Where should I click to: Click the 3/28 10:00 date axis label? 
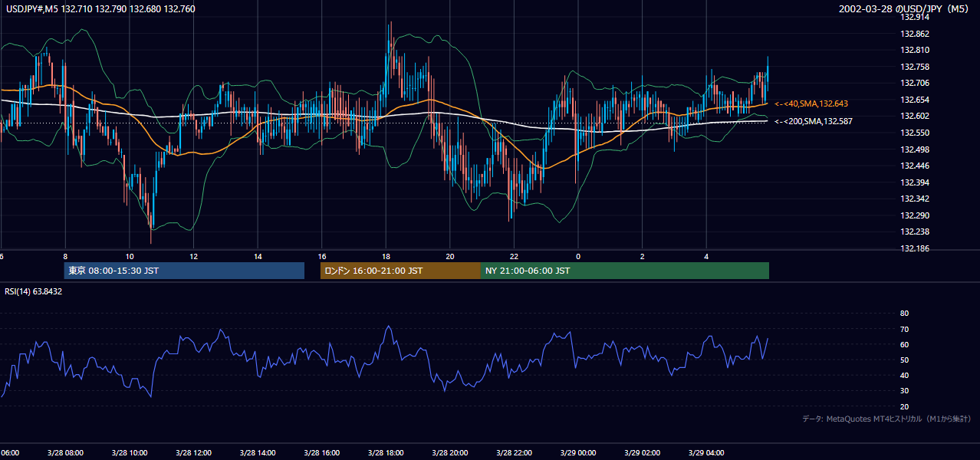point(130,453)
